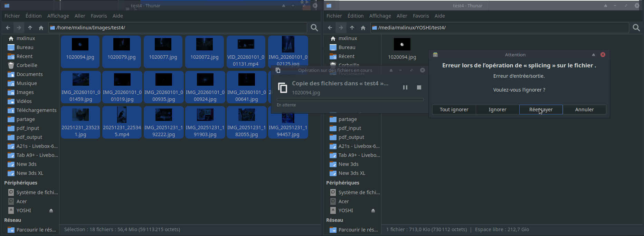Go up to parent folder in right window

coord(352,28)
